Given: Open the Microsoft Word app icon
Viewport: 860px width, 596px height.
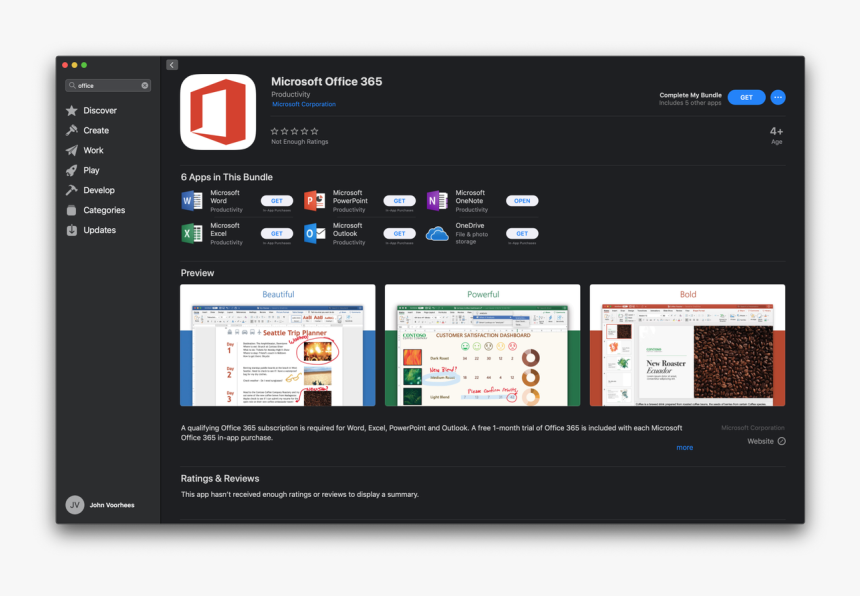Looking at the screenshot, I should [192, 201].
